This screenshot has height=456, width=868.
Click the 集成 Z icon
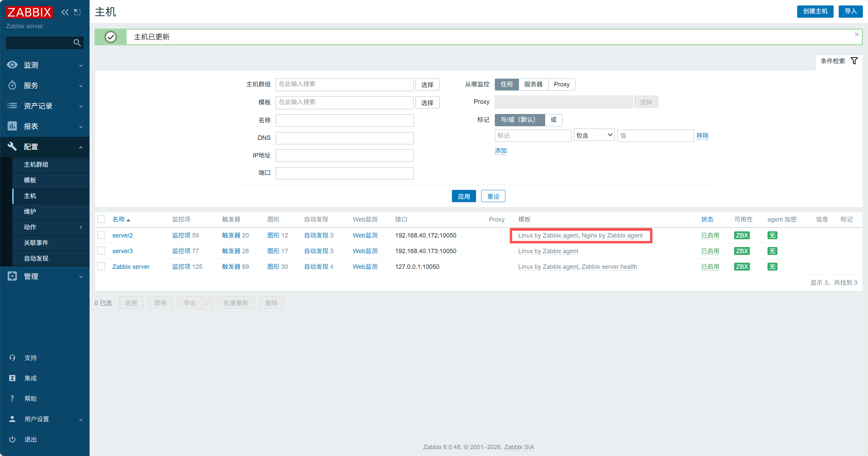pos(12,378)
